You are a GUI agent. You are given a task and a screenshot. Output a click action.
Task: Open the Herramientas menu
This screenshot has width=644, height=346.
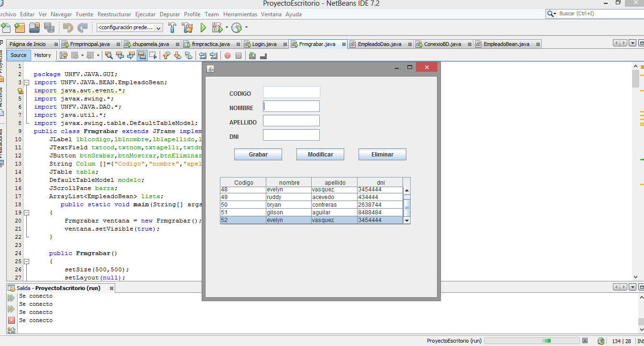(240, 14)
